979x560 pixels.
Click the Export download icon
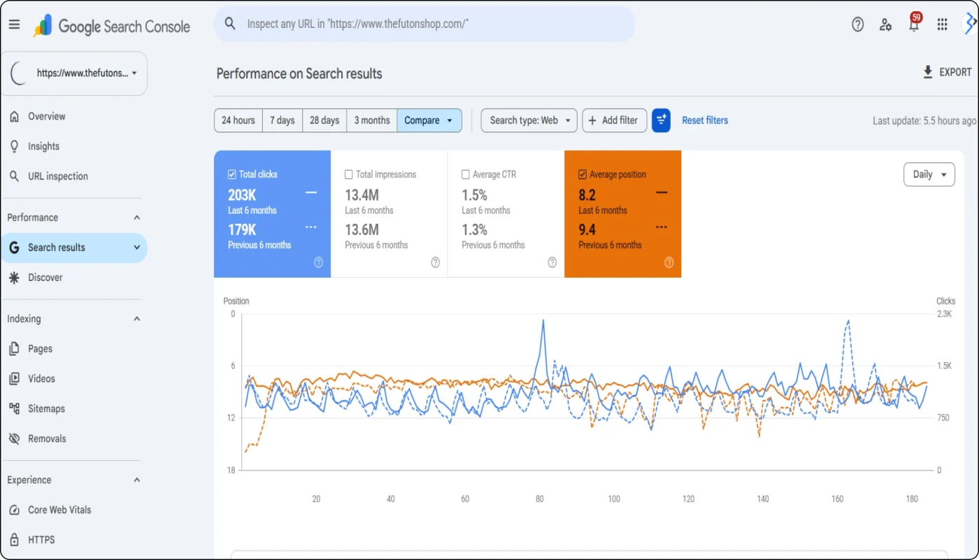pyautogui.click(x=928, y=72)
